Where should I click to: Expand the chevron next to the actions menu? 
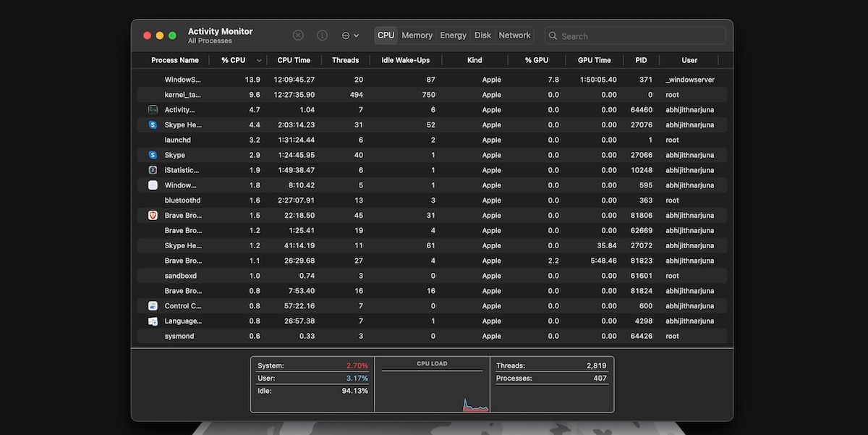coord(356,35)
